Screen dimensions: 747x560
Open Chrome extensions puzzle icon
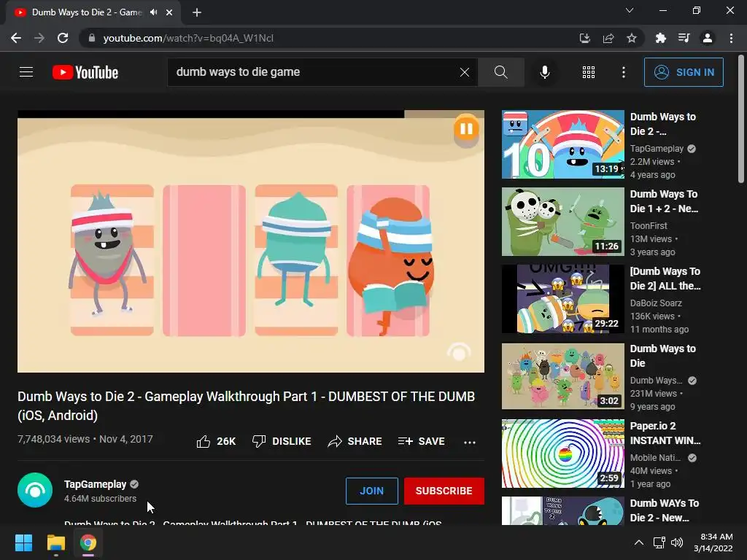coord(660,38)
